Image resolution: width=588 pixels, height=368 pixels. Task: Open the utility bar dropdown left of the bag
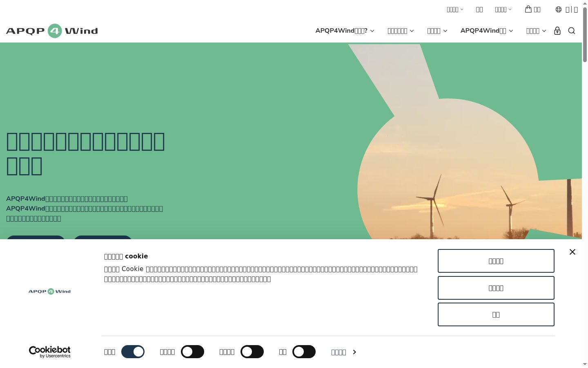tap(503, 9)
